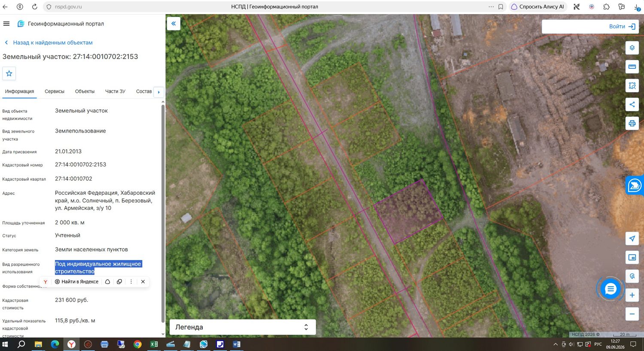Reload the page
Viewport: 644px width, 351px height.
click(34, 7)
